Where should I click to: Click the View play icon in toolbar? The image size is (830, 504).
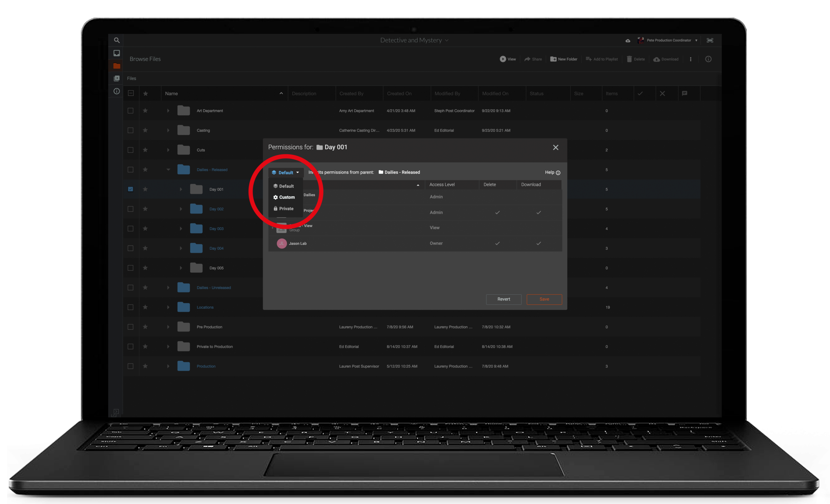[503, 59]
